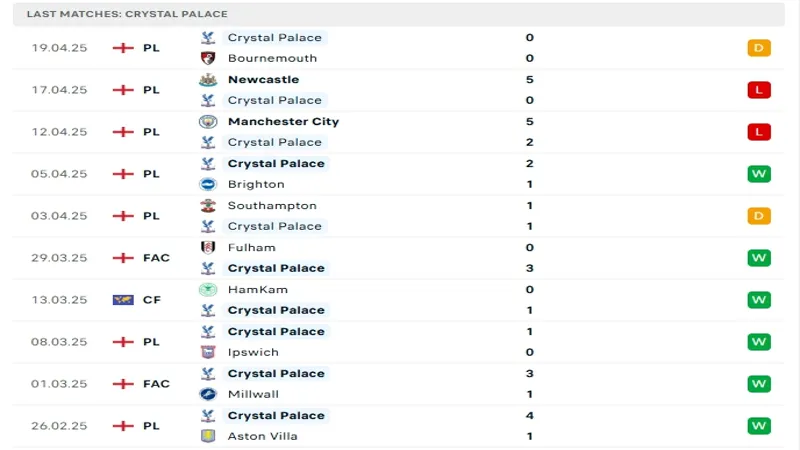Screen dimensions: 800x450
Task: Open the Southampton crest icon
Action: 208,205
